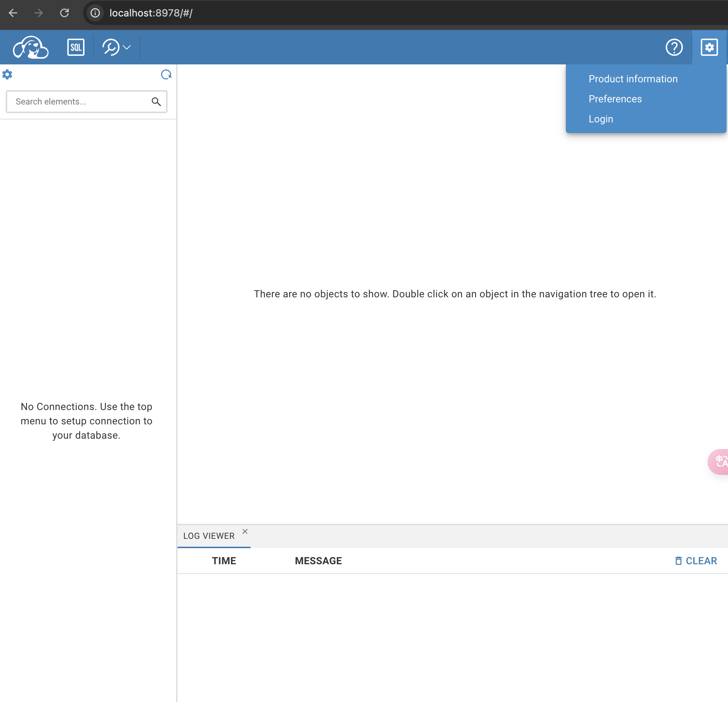The height and width of the screenshot is (702, 728).
Task: Click the 'No Connections' message text
Action: 87,421
